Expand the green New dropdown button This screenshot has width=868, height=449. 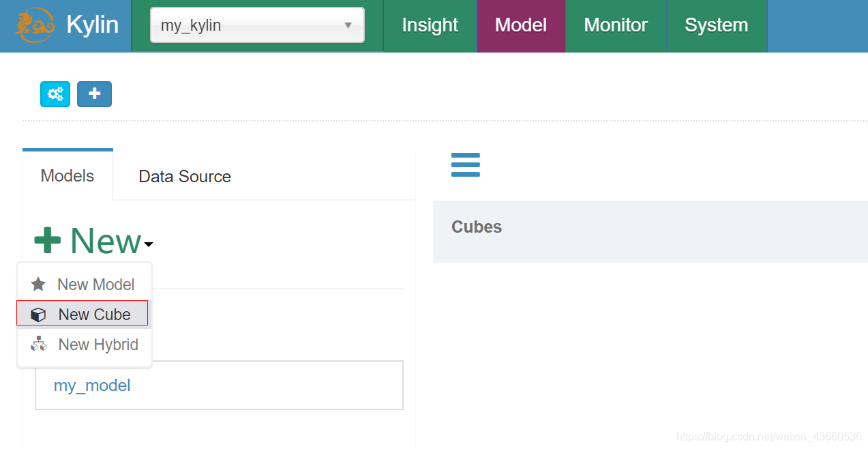pyautogui.click(x=94, y=241)
